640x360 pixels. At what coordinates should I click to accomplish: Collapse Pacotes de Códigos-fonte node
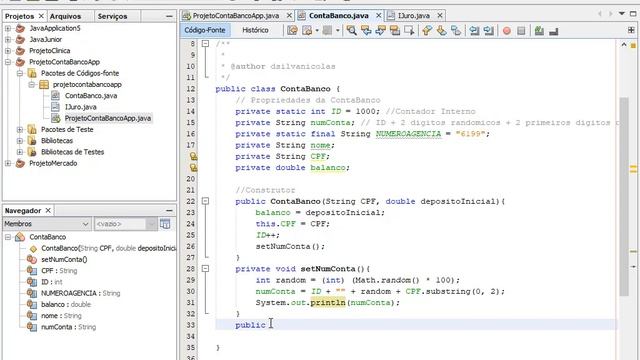[20, 73]
